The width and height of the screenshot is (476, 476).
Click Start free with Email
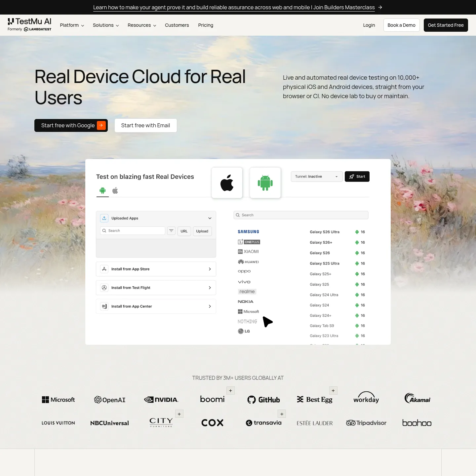(x=146, y=125)
